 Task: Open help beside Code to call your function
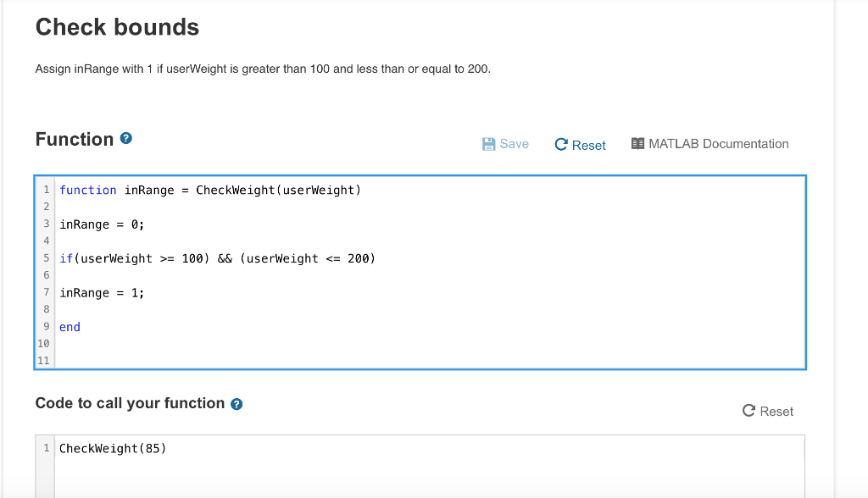[x=237, y=404]
